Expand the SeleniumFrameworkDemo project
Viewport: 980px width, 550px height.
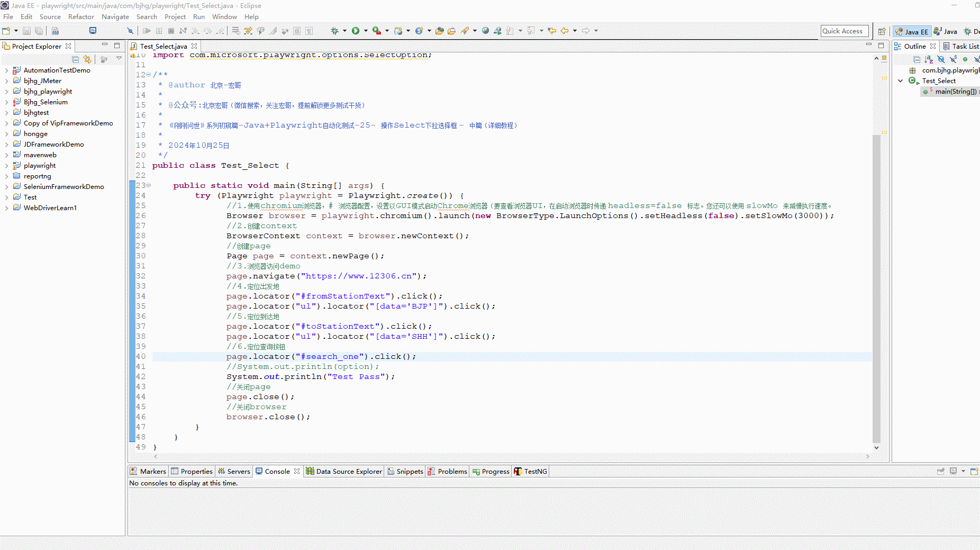point(6,186)
